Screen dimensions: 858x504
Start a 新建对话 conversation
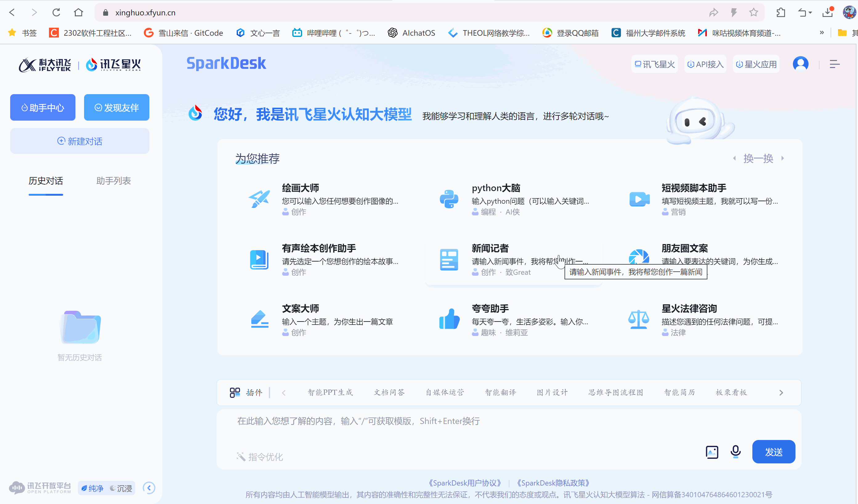coord(80,141)
